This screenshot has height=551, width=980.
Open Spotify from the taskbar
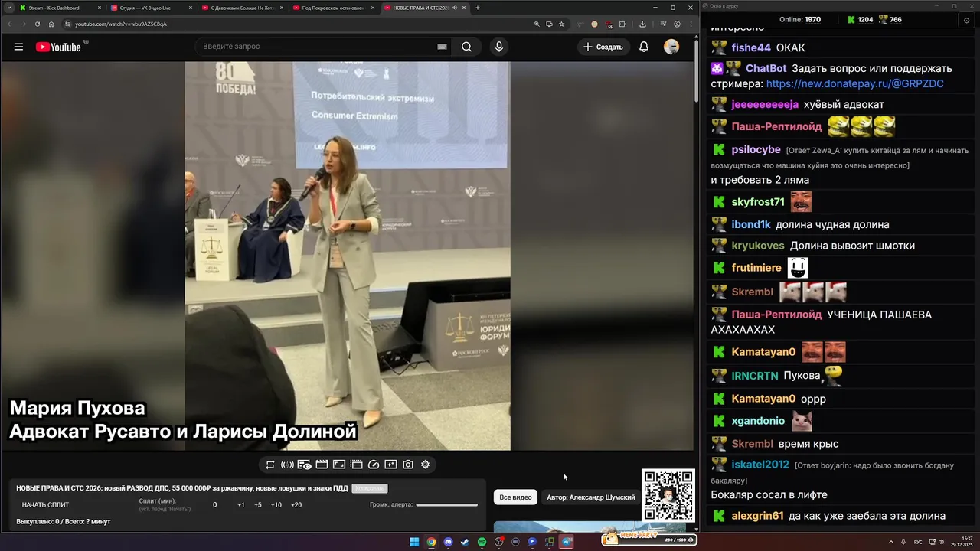[x=482, y=542]
